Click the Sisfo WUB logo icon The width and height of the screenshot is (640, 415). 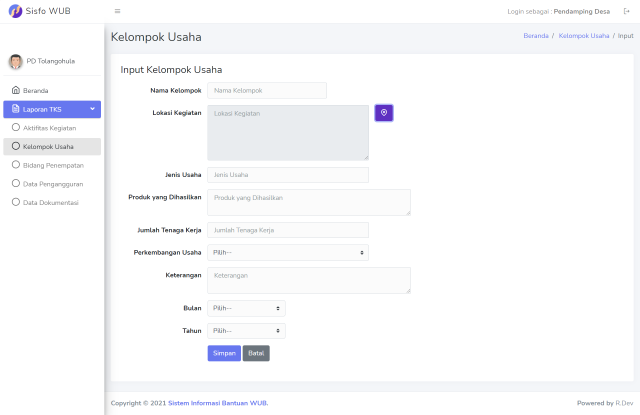[14, 11]
